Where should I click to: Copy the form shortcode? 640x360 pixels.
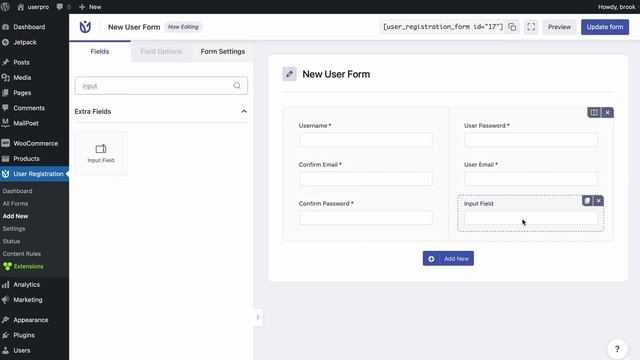(512, 27)
